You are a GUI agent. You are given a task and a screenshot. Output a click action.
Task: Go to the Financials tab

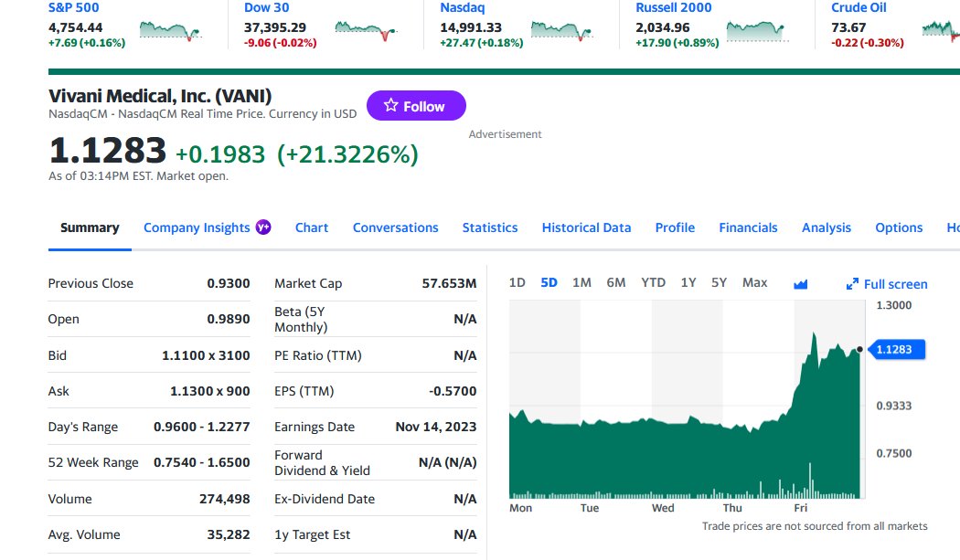point(748,227)
